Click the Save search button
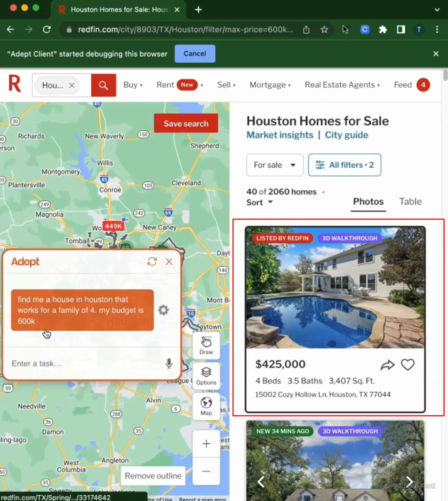This screenshot has width=448, height=501. pos(186,123)
